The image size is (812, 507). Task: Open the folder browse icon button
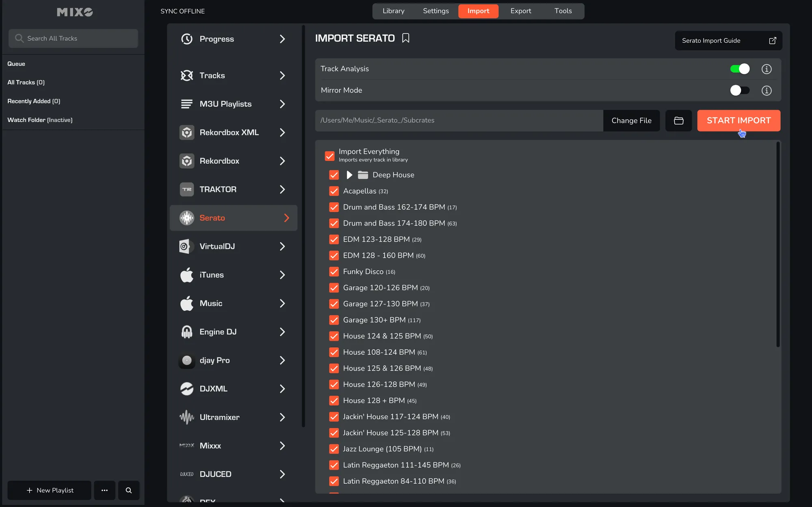pos(678,121)
